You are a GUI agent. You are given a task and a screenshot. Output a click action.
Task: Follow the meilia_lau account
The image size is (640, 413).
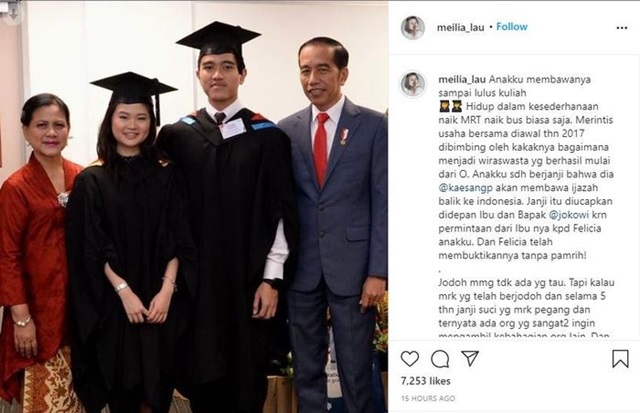(x=512, y=27)
